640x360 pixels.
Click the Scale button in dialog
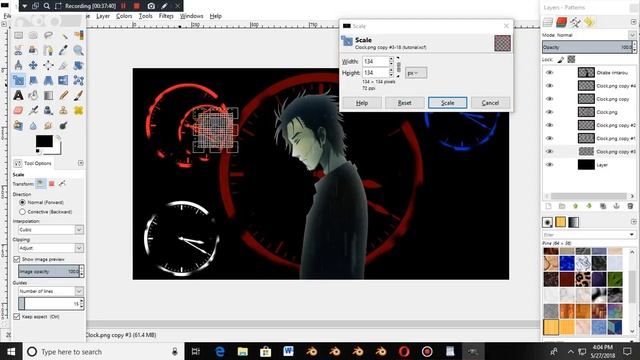click(x=447, y=103)
